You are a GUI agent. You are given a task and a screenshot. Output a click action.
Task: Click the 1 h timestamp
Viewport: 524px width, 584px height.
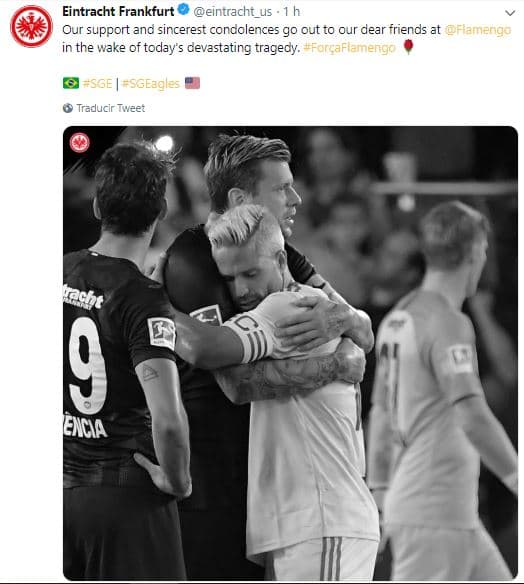[x=291, y=12]
